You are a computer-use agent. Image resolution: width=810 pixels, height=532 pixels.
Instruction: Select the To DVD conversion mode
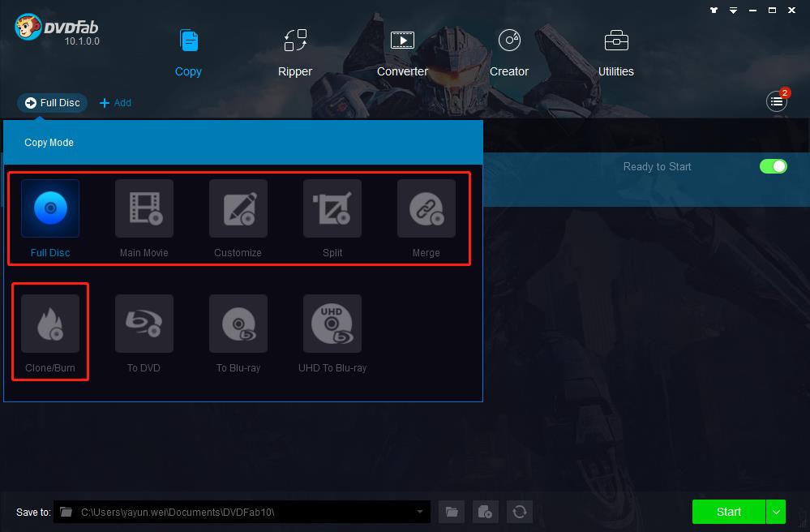144,324
